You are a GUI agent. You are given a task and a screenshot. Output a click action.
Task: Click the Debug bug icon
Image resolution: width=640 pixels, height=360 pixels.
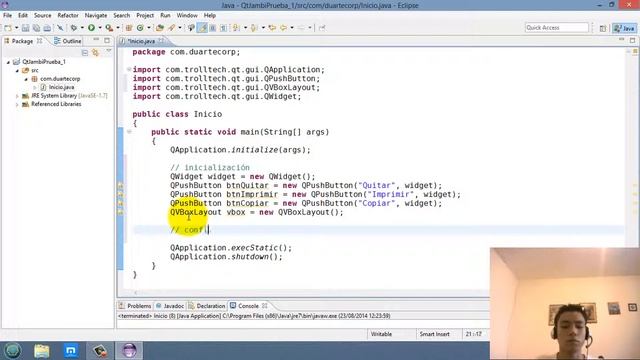pos(73,28)
